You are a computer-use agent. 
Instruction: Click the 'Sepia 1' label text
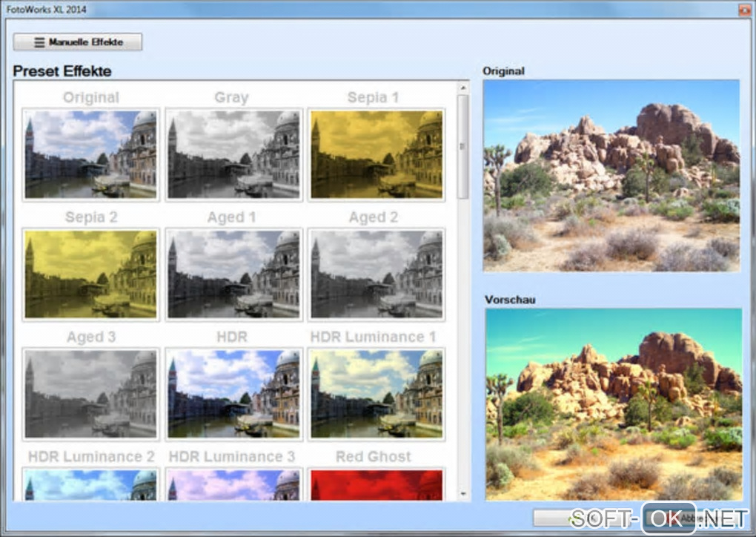click(x=373, y=97)
